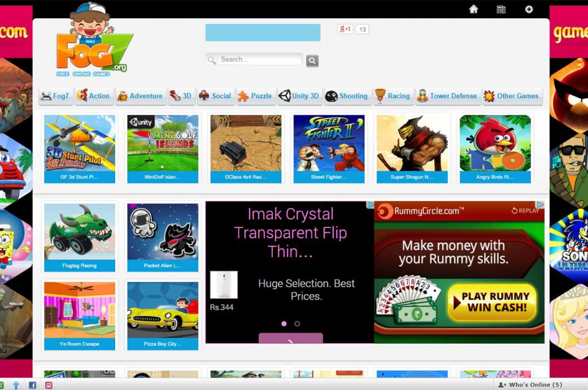Open the 3D Stunt Pilot game thumbnail
588x390 pixels.
pyautogui.click(x=79, y=148)
